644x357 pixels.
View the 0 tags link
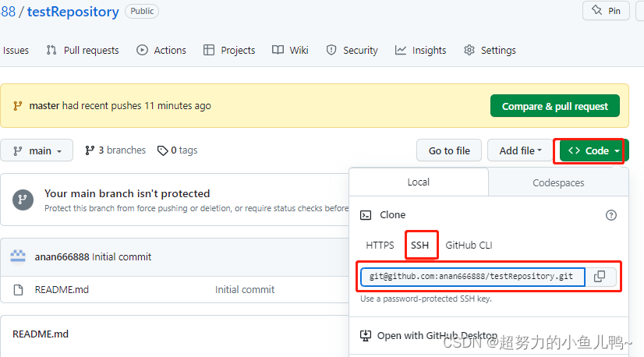click(x=178, y=150)
